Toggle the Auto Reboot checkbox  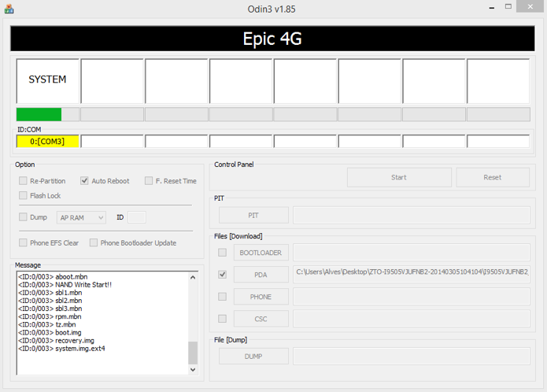[84, 181]
